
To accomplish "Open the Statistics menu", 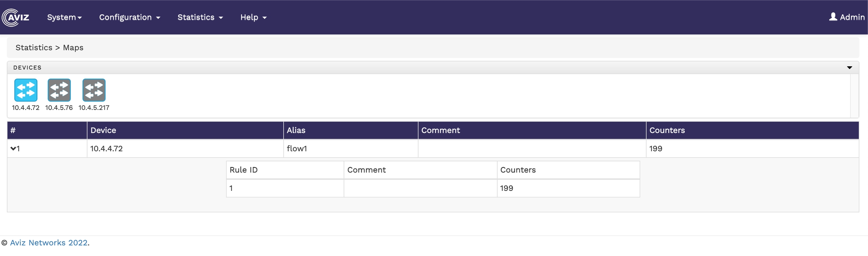I will [x=200, y=17].
